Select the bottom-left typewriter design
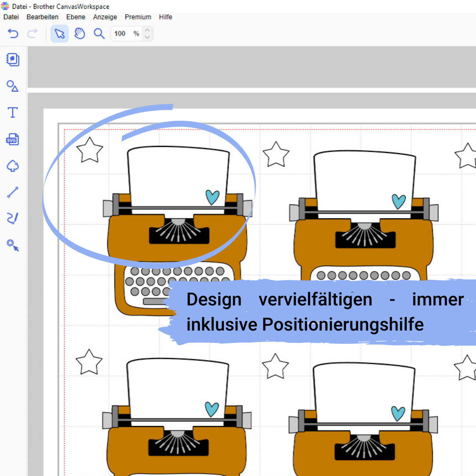This screenshot has height=476, width=476. coord(177,417)
